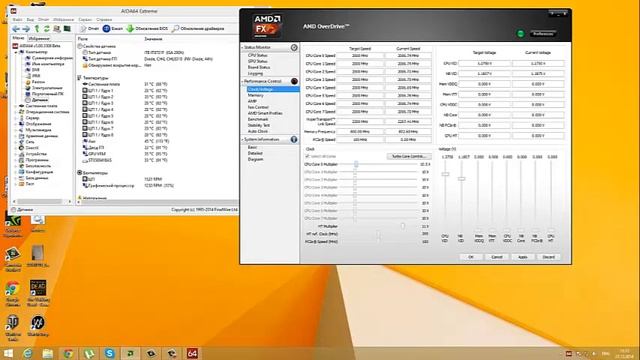Click green status indicator beside Preferences
The height and width of the screenshot is (360, 640).
pos(520,33)
